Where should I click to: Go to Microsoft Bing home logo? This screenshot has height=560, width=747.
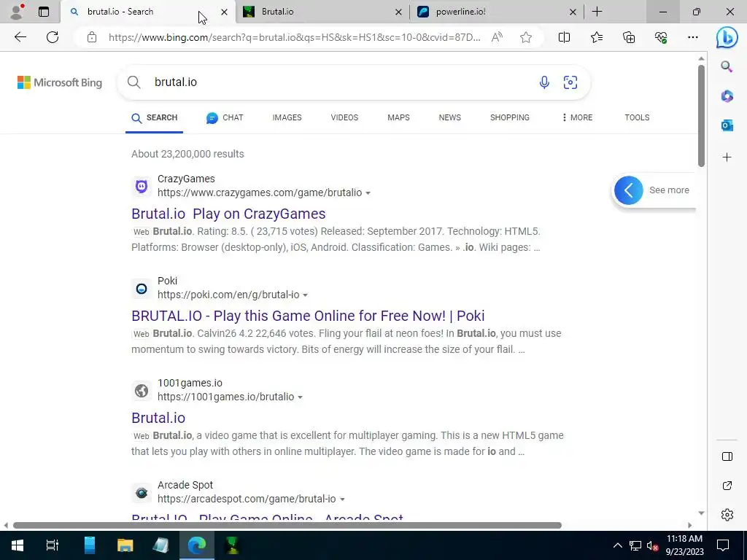pos(60,82)
